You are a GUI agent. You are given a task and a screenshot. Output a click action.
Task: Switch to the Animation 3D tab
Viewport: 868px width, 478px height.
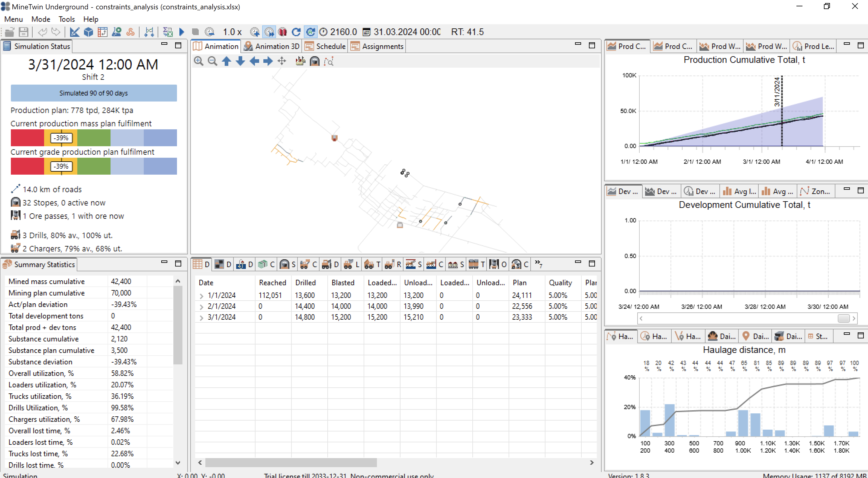pyautogui.click(x=272, y=46)
